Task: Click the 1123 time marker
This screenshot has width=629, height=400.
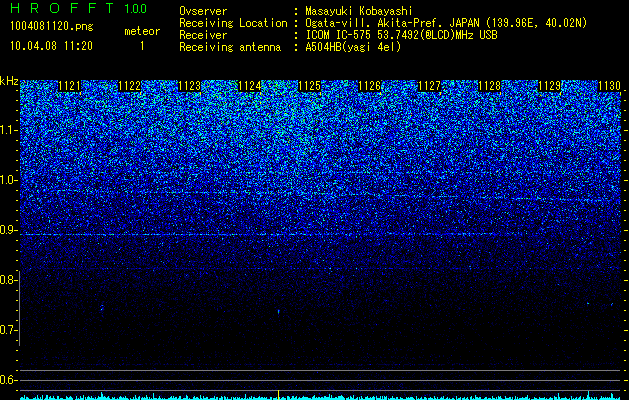Action: click(x=189, y=86)
